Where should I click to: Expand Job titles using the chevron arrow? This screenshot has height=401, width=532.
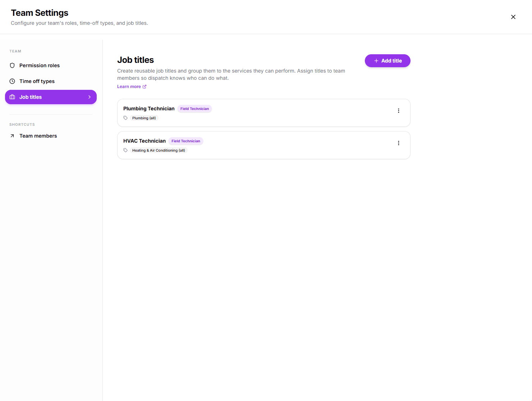[x=90, y=97]
